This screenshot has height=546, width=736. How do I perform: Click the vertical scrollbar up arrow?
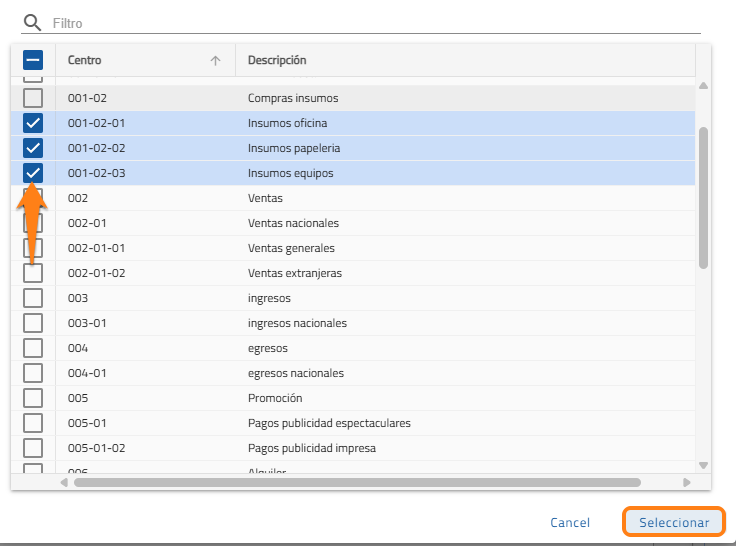[703, 86]
